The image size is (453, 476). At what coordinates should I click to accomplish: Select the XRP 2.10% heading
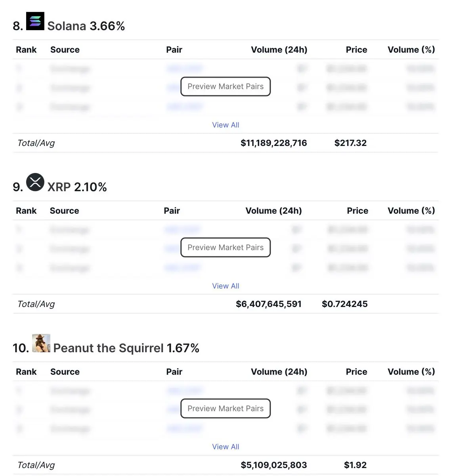[77, 187]
